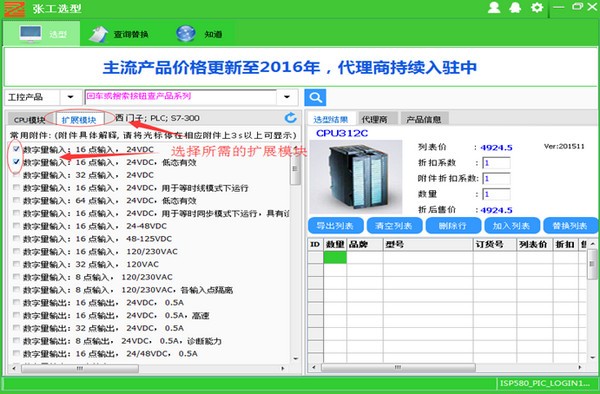Click the CPU312C product title
This screenshot has height=394, width=600.
pos(342,133)
